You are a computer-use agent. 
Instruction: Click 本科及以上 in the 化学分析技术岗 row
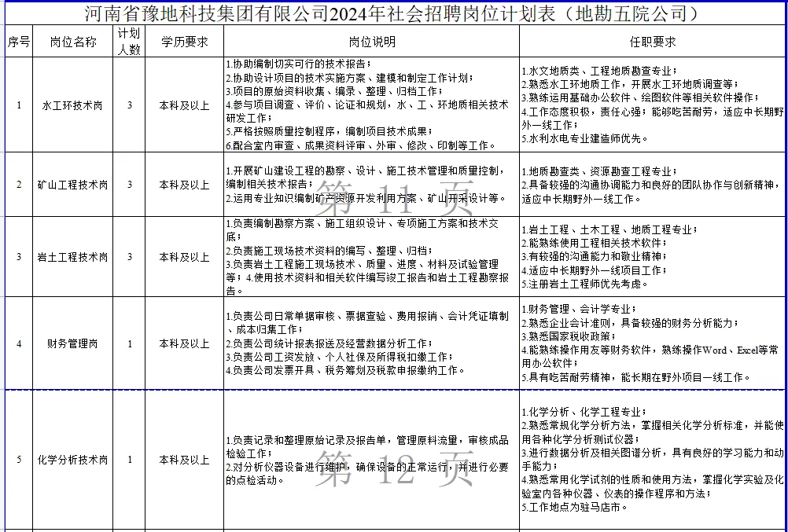pos(185,460)
